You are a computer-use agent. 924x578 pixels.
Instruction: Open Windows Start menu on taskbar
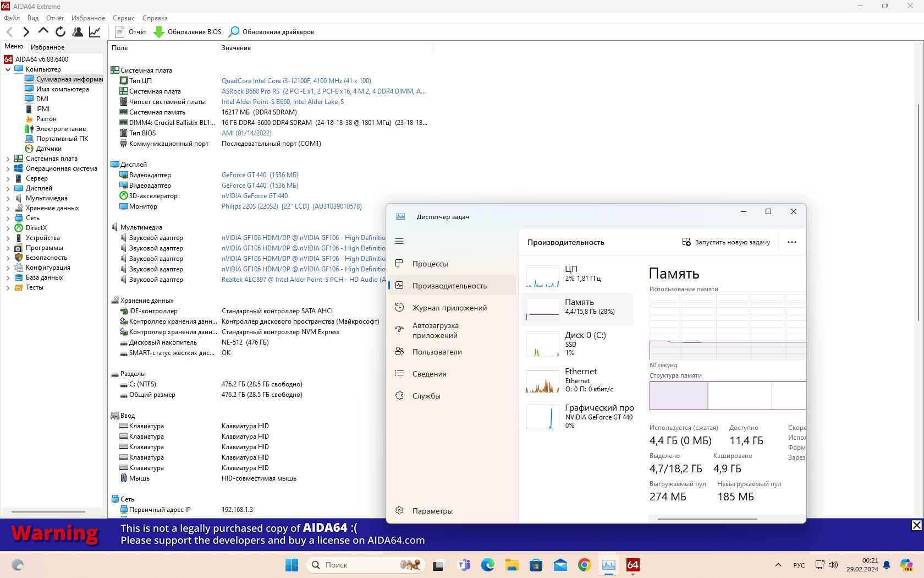point(291,565)
